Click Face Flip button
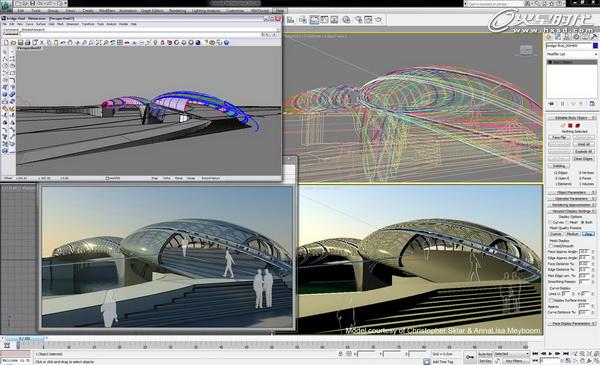600x365 pixels. click(559, 137)
